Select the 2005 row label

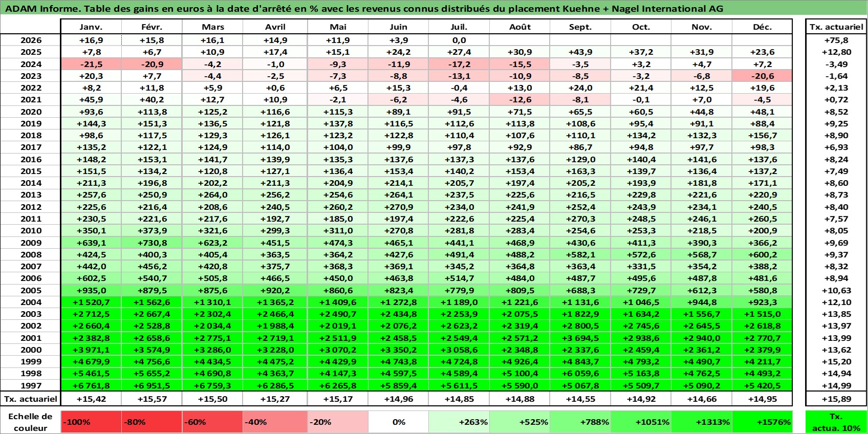coord(31,290)
